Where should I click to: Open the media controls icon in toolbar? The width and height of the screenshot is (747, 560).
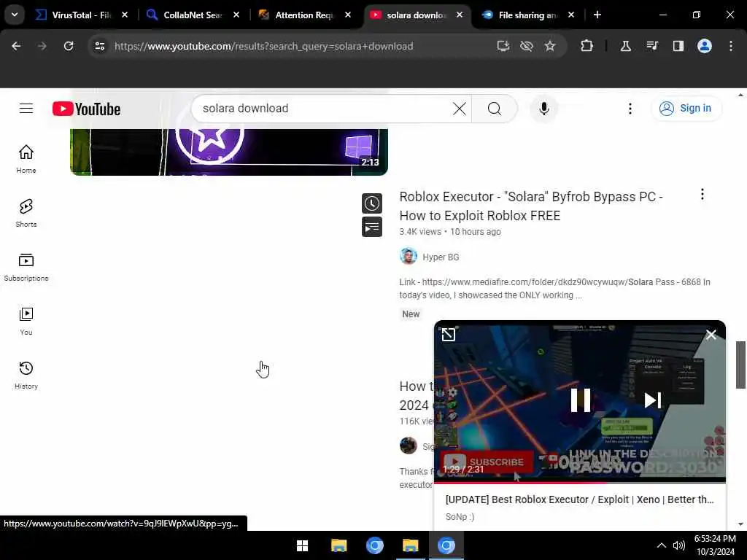(x=651, y=46)
